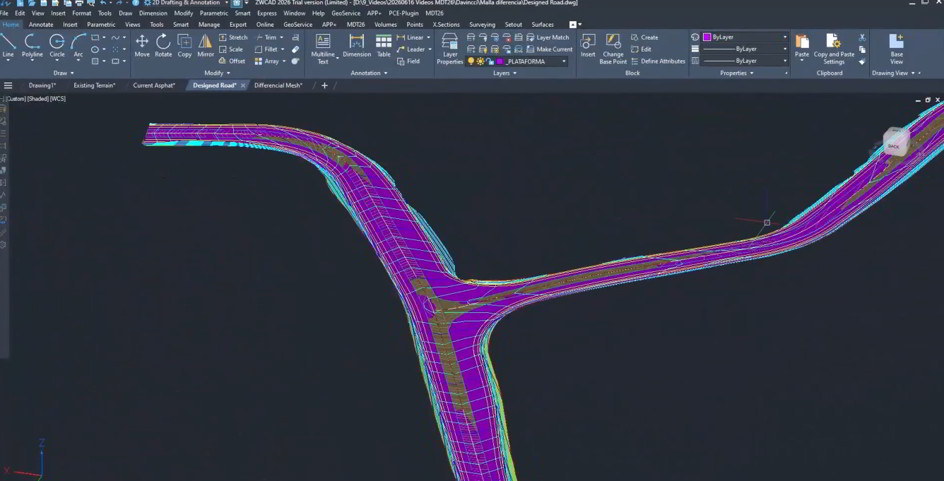Click Define Attributes button
Image resolution: width=944 pixels, height=481 pixels.
[x=658, y=61]
